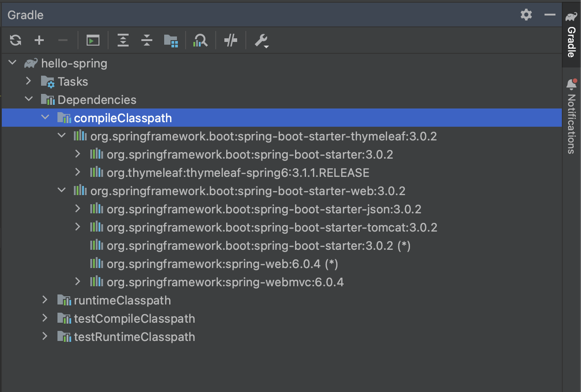This screenshot has width=581, height=392.
Task: Collapse all tree nodes
Action: click(x=146, y=41)
